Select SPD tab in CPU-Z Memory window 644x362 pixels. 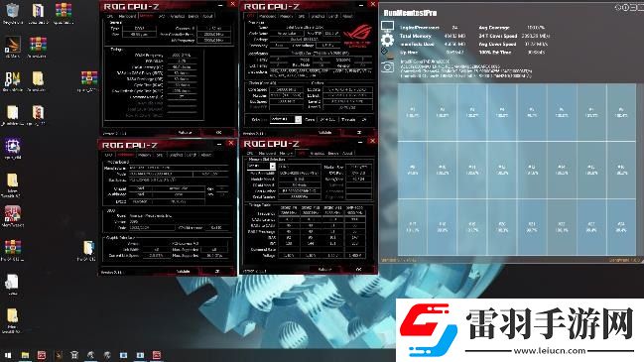(x=162, y=17)
